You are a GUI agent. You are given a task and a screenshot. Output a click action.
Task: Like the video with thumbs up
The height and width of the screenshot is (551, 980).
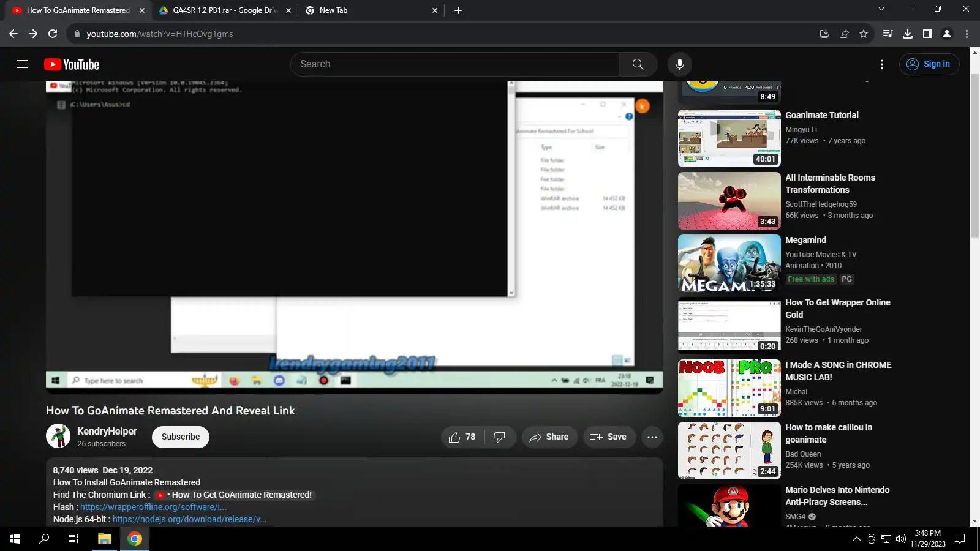pyautogui.click(x=462, y=437)
